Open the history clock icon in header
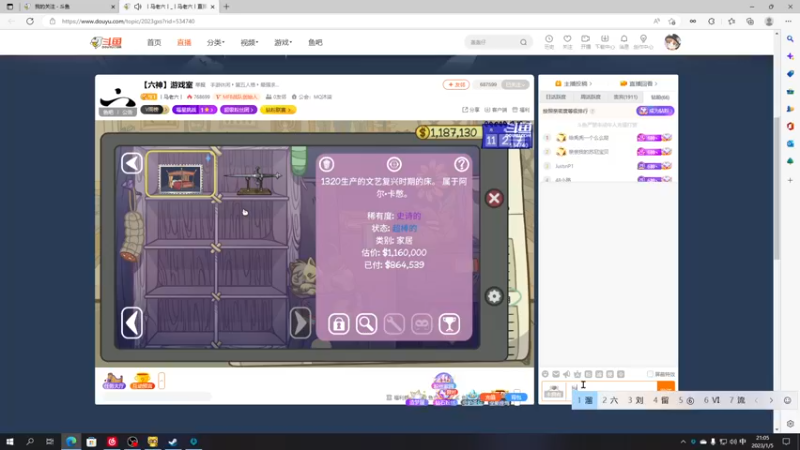 pos(549,41)
